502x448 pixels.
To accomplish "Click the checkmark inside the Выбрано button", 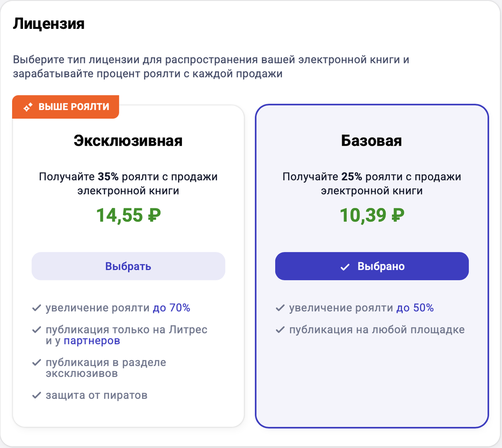I will [345, 266].
